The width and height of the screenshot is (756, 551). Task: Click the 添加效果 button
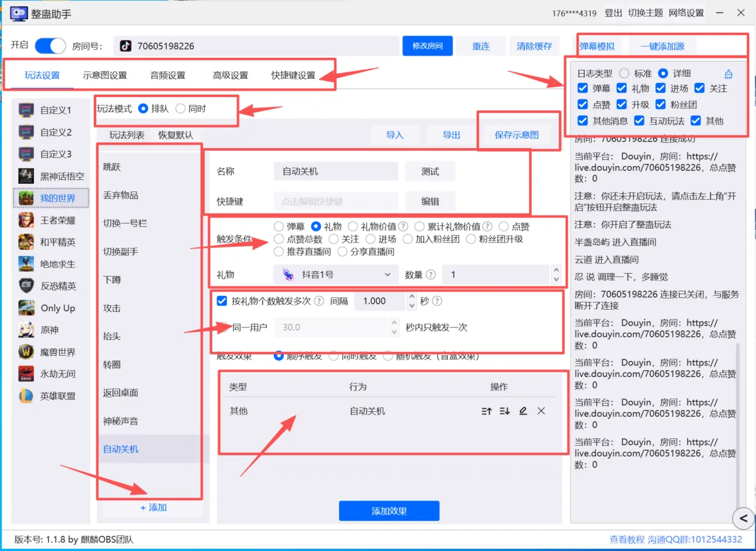click(389, 511)
